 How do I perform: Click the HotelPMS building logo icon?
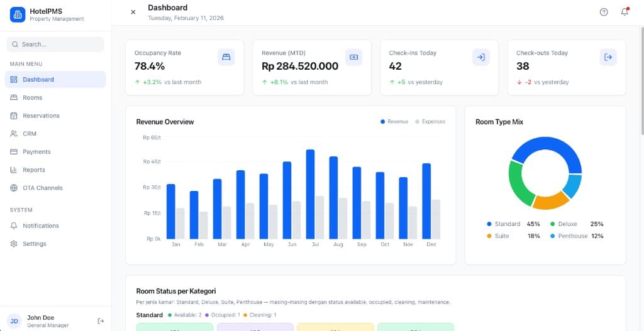coord(18,14)
